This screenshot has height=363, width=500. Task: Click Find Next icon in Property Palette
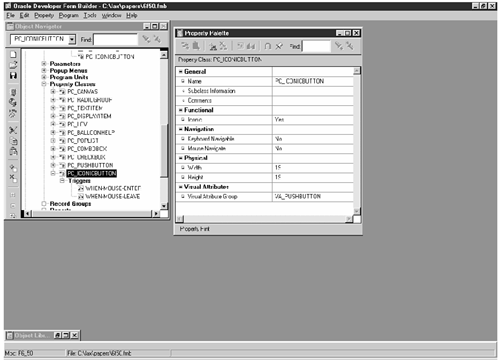click(x=339, y=46)
